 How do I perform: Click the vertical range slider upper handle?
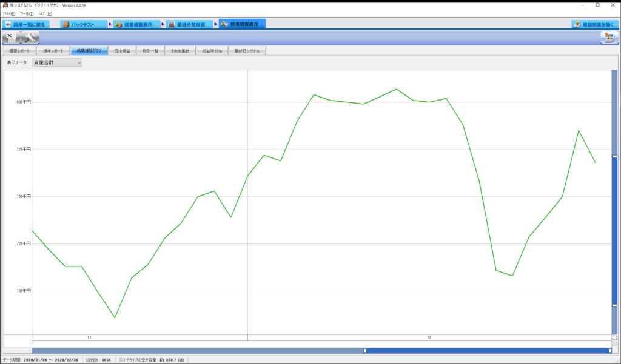click(614, 156)
